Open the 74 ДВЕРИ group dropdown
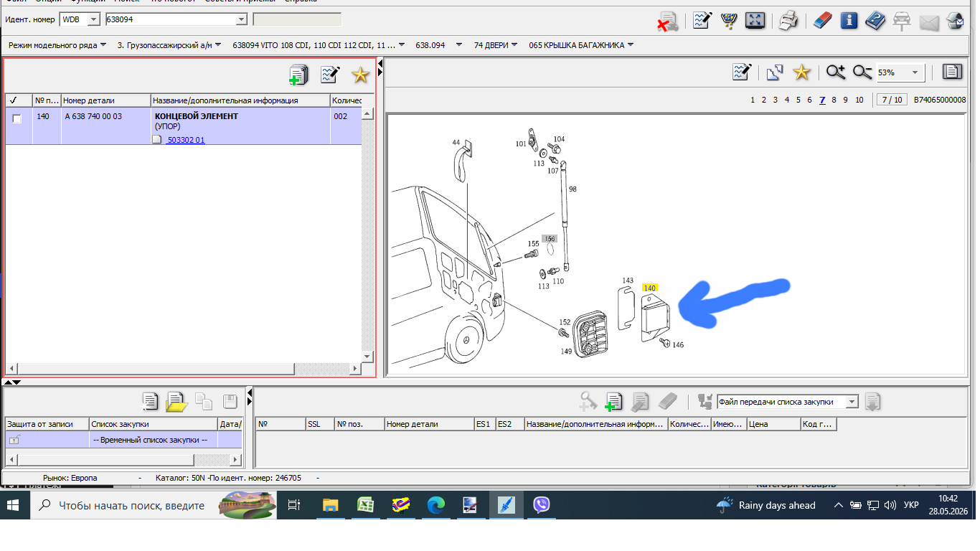This screenshot has width=980, height=551. click(x=496, y=45)
